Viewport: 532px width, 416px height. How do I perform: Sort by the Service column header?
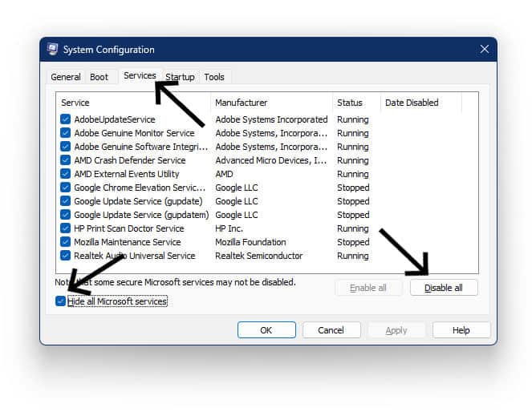134,103
